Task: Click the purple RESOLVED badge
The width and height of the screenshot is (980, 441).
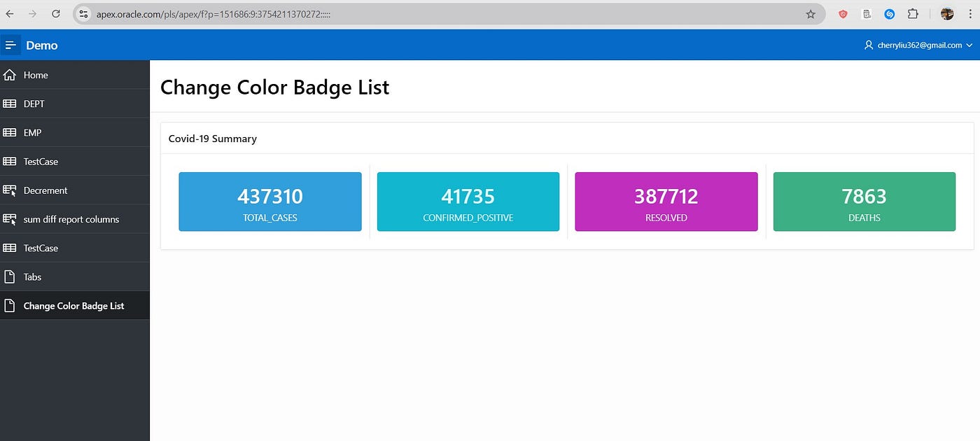Action: [666, 202]
